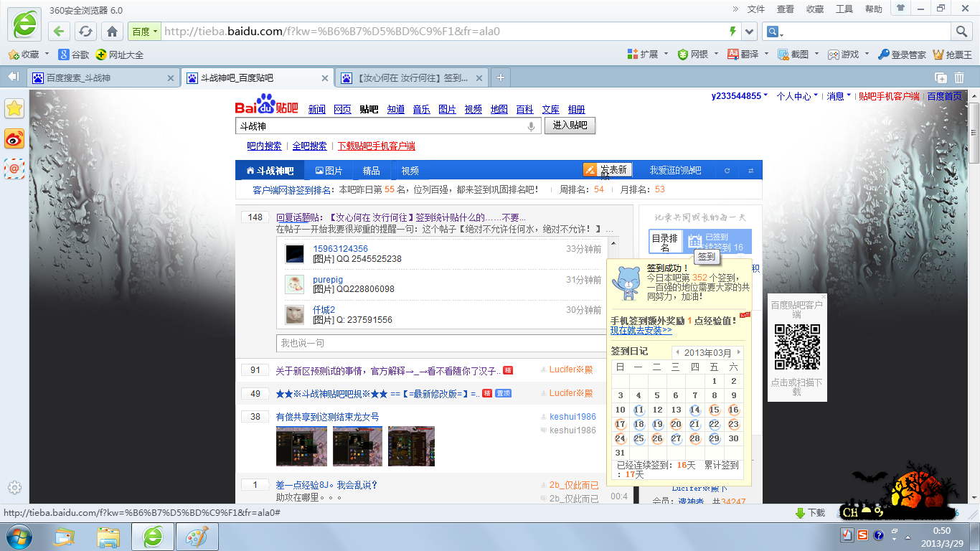The image size is (980, 551).
Task: Open the post 差一点经验8J。我会乱说？
Action: [x=326, y=486]
